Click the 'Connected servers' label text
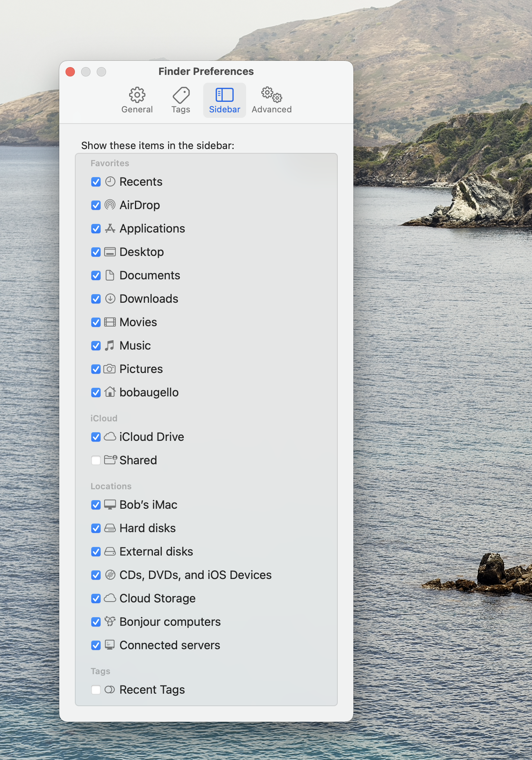Viewport: 532px width, 760px height. tap(170, 645)
